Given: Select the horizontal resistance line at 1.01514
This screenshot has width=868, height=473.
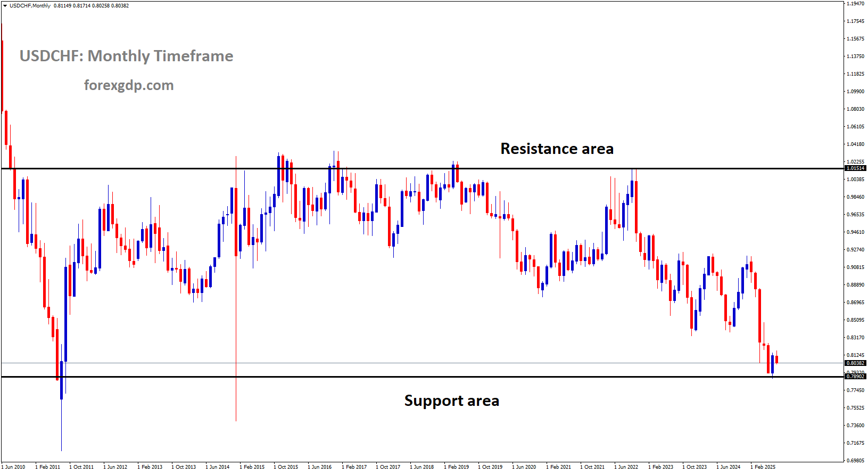Looking at the screenshot, I should [423, 169].
